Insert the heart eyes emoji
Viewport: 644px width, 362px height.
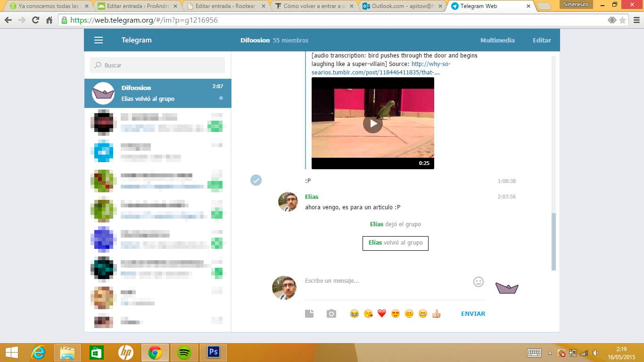click(396, 313)
